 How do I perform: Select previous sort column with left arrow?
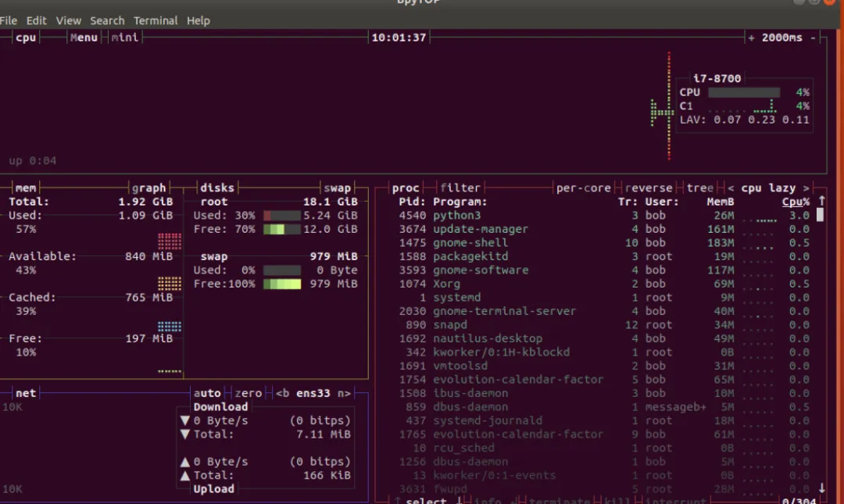[x=731, y=188]
